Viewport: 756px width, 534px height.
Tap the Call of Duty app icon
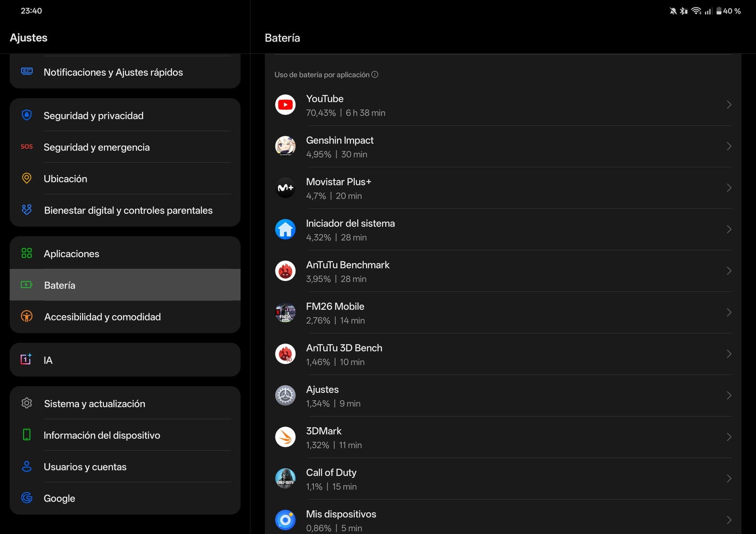tap(285, 479)
